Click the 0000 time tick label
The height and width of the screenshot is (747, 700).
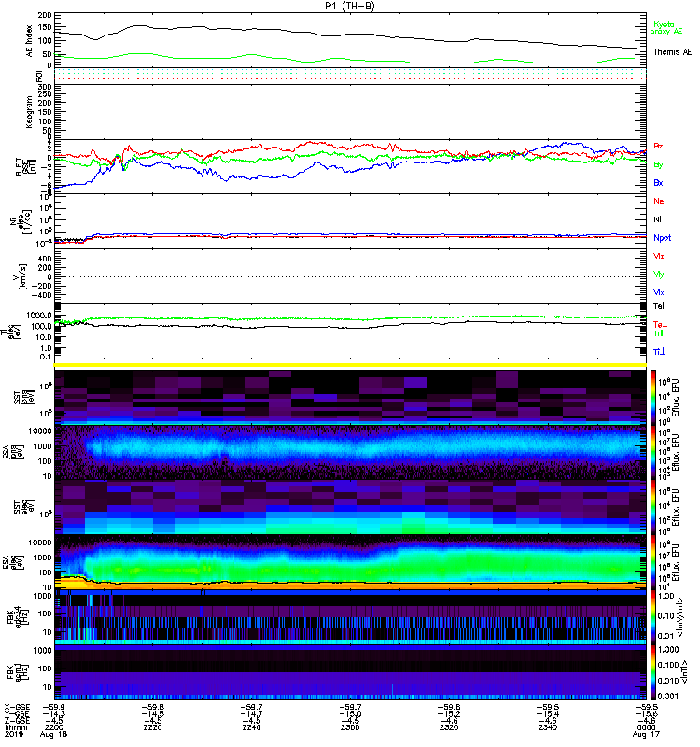(646, 727)
